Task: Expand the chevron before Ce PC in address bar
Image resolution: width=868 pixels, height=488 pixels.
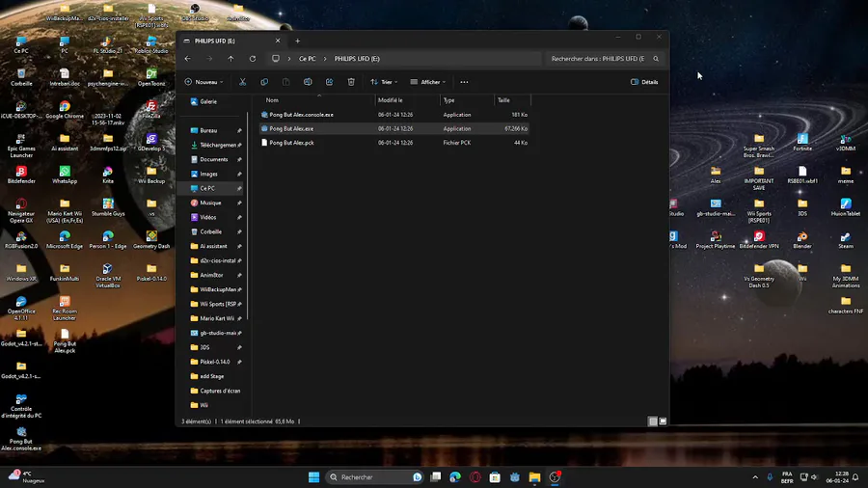Action: point(289,59)
